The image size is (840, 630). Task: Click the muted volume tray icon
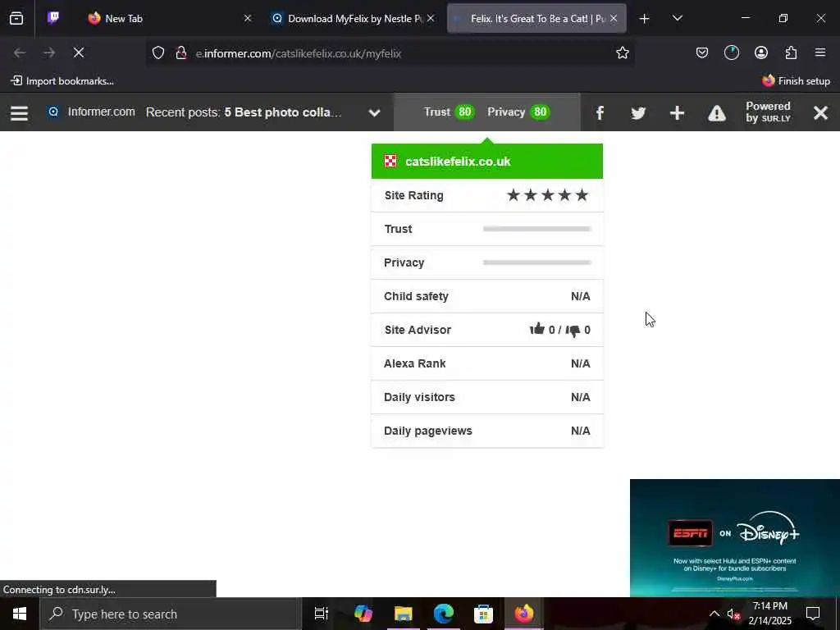point(734,614)
